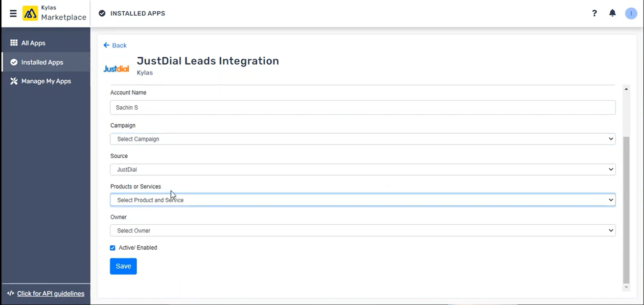644x305 pixels.
Task: Click the JustDial app logo
Action: [116, 69]
